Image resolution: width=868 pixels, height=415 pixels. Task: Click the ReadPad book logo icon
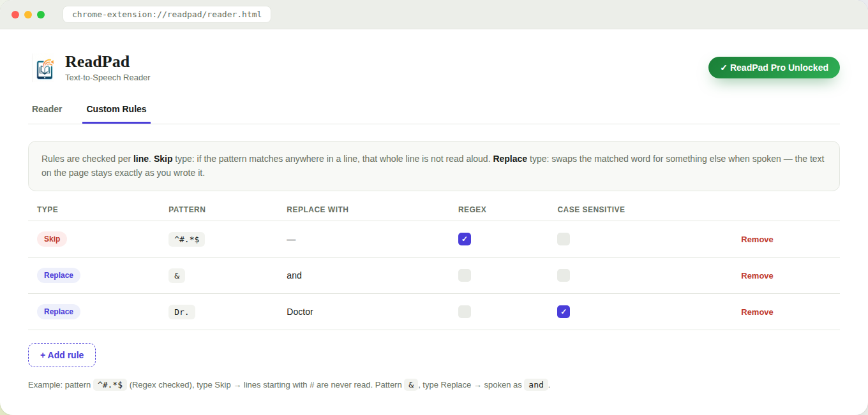(45, 68)
